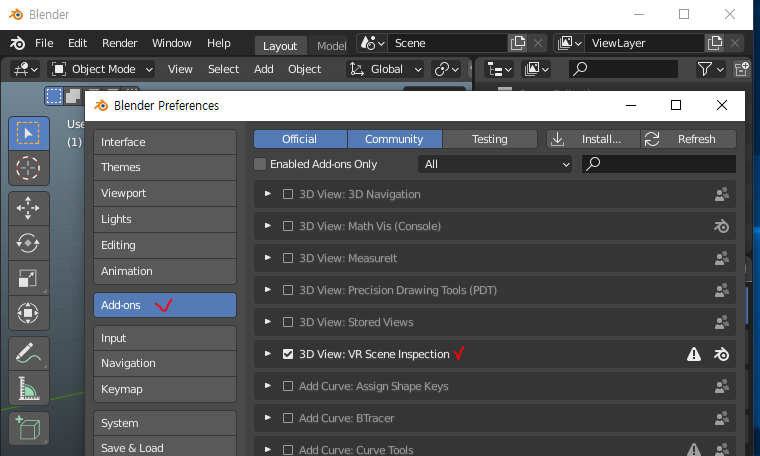Select the Move tool
The height and width of the screenshot is (456, 760).
(x=29, y=208)
